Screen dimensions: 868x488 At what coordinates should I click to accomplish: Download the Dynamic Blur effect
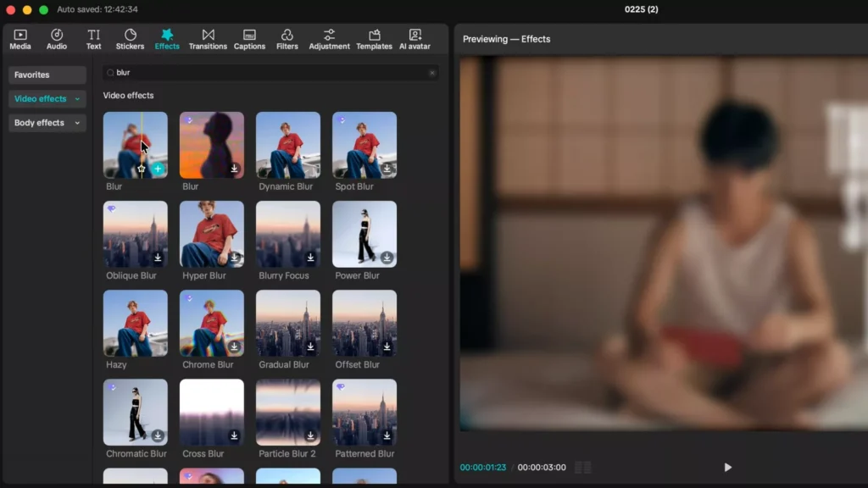coord(311,169)
